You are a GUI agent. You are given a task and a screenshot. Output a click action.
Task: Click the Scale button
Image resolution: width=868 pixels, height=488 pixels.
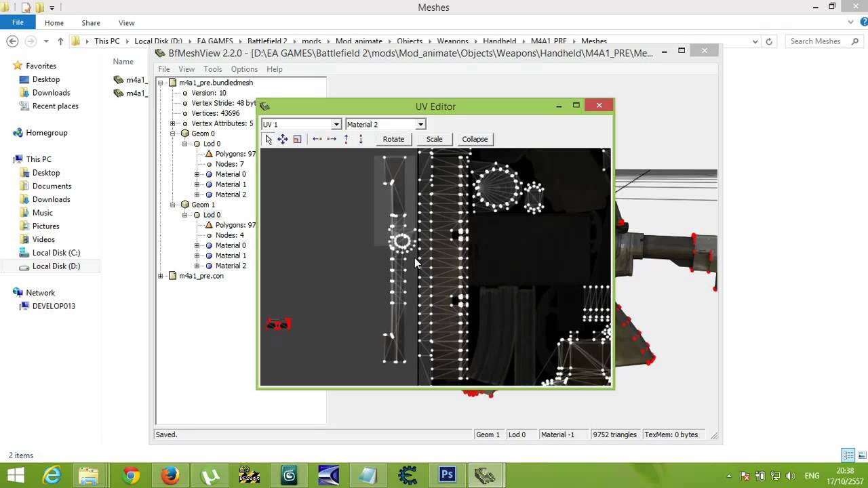(x=434, y=139)
